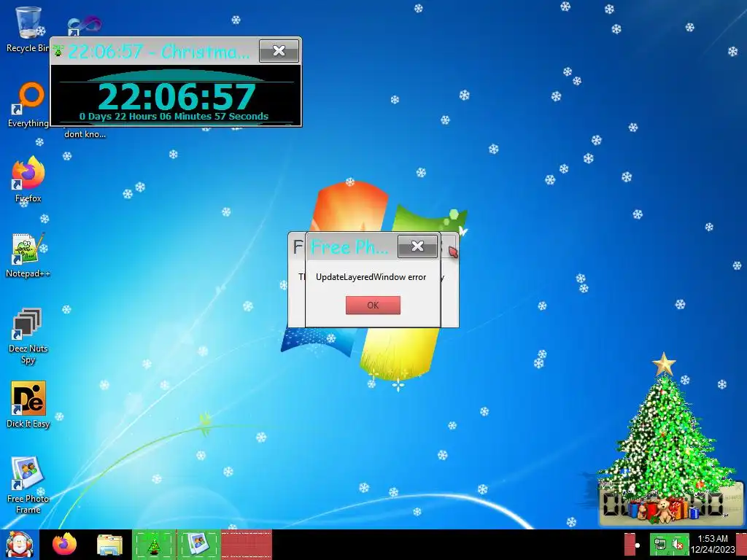Open the Recycle Bin desktop icon
This screenshot has width=747, height=560.
click(x=28, y=28)
